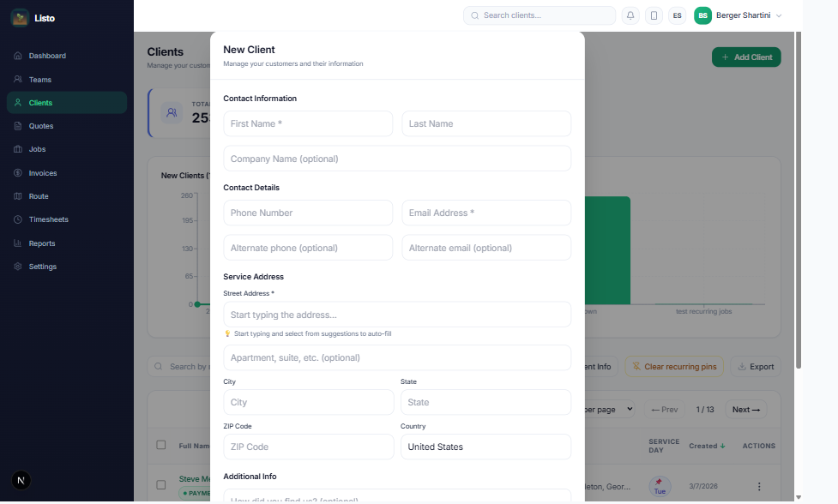The width and height of the screenshot is (838, 504).
Task: Open Settings in the sidebar
Action: 67,267
